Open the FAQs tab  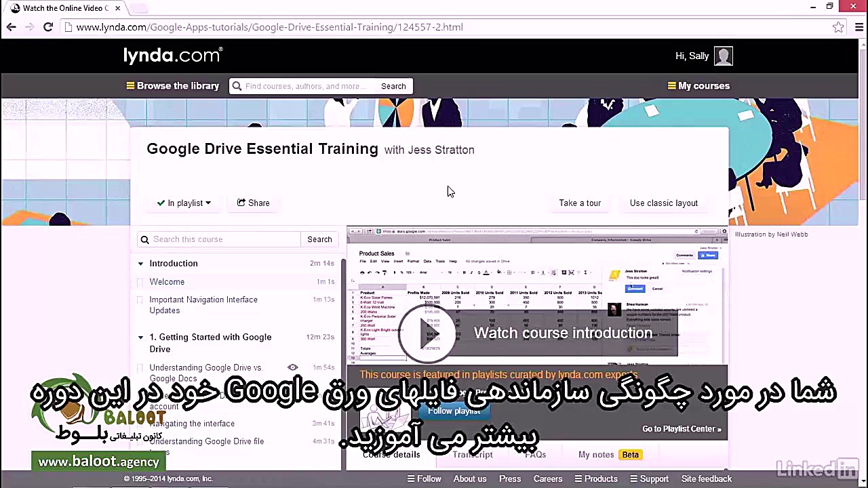[535, 454]
